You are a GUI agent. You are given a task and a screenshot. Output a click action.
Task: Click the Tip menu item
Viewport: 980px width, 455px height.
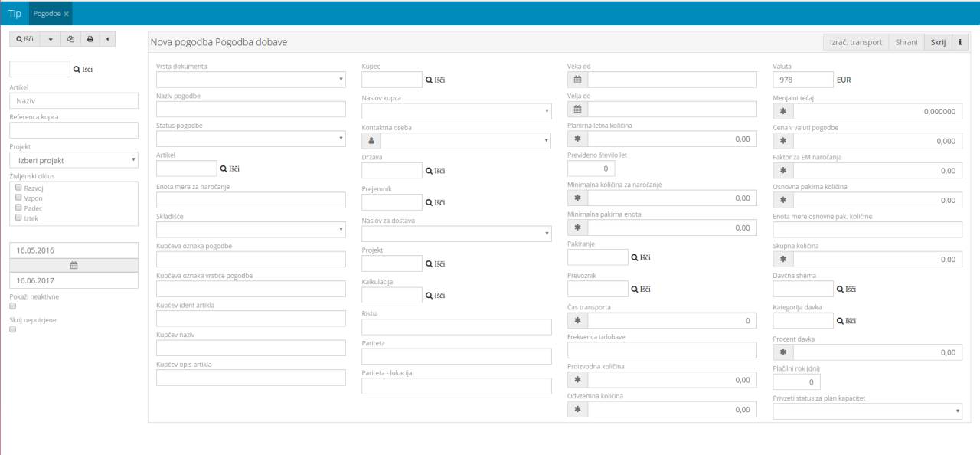15,14
